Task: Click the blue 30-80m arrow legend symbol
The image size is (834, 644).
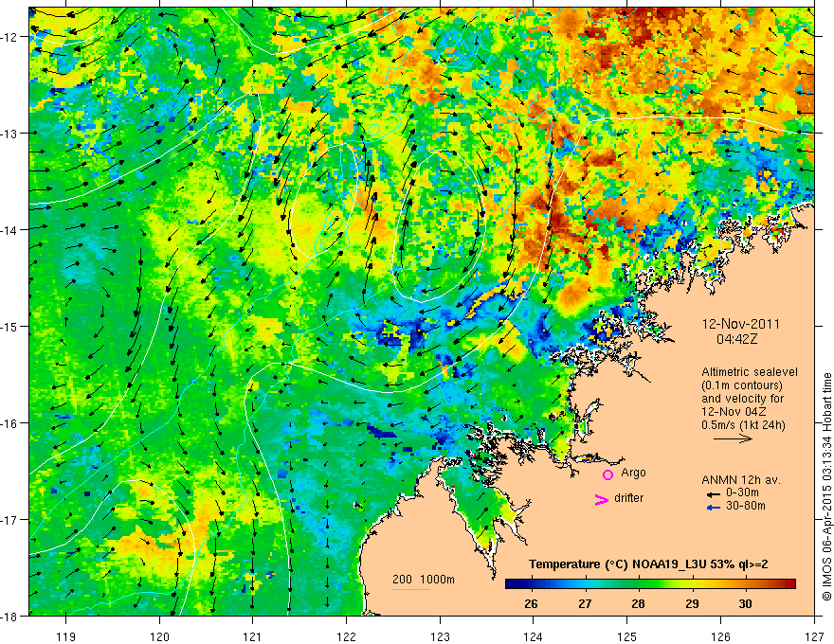Action: coord(714,508)
